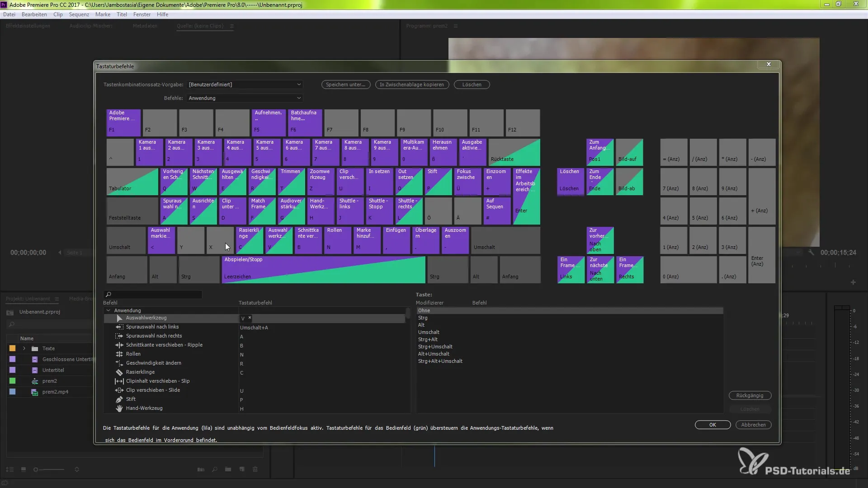868x488 pixels.
Task: Confirm the dialog with OK
Action: (713, 425)
